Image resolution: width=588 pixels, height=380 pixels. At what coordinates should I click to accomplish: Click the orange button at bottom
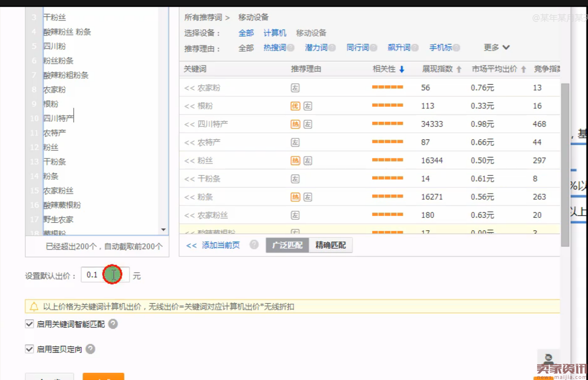(103, 376)
